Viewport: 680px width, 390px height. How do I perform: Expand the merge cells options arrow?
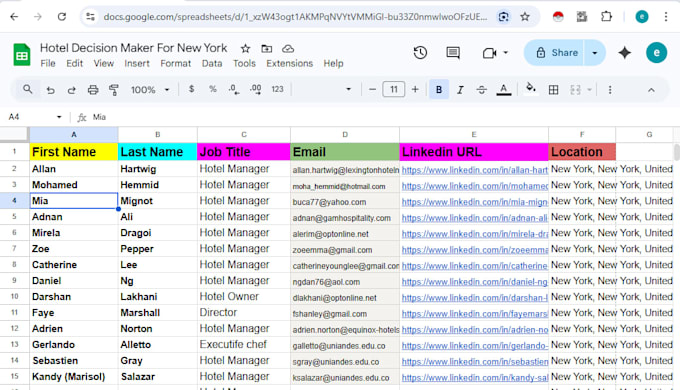(x=589, y=90)
